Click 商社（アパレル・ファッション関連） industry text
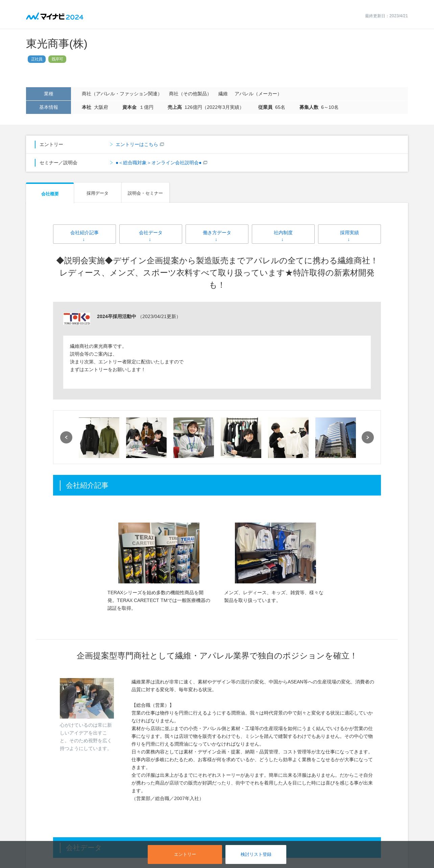The image size is (434, 868). [122, 94]
